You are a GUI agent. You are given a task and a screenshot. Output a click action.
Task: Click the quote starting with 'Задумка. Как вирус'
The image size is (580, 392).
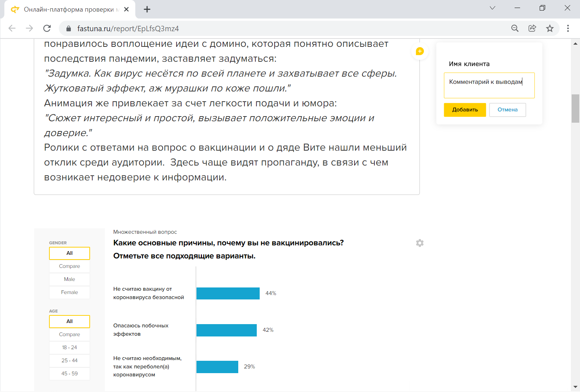coord(220,81)
